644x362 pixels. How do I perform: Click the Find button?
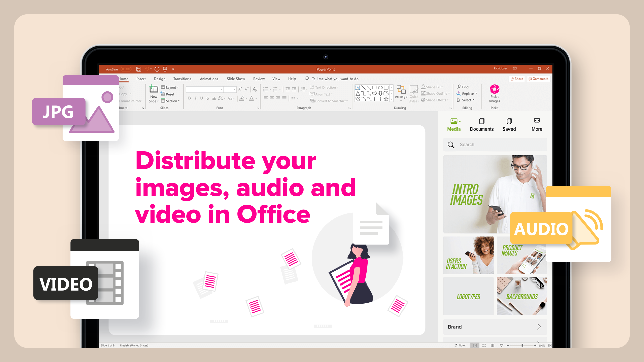[x=463, y=87]
